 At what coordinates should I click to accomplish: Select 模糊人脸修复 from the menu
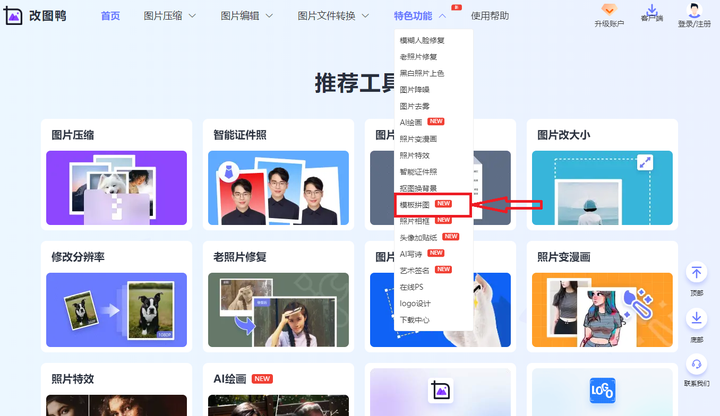click(422, 40)
